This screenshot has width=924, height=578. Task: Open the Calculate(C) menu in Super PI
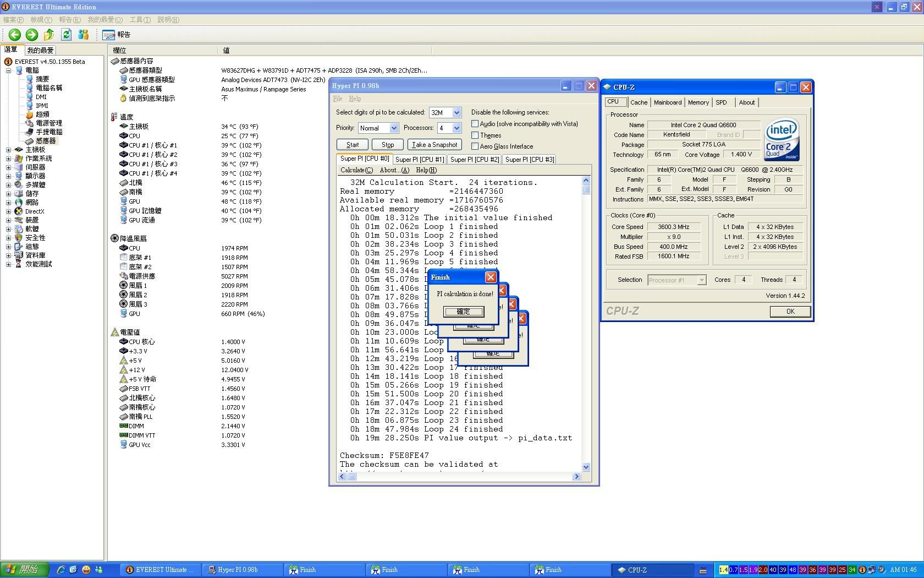356,170
